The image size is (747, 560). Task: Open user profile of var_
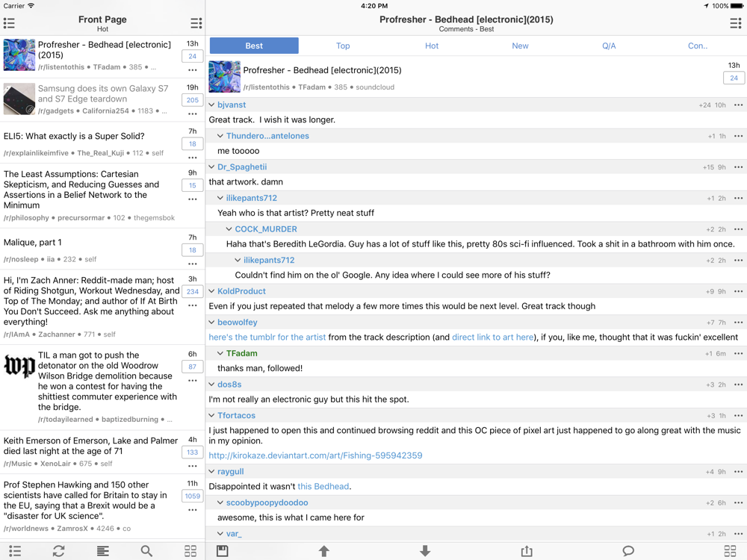tap(234, 534)
